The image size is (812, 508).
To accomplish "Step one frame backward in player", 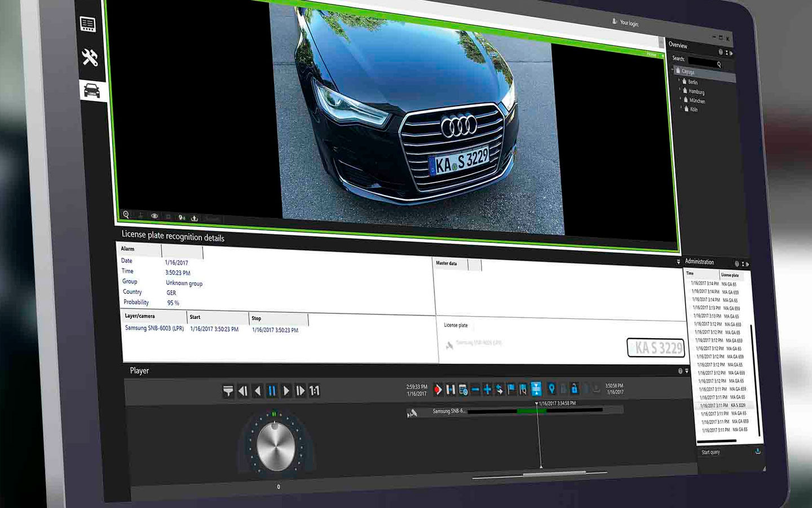I will tap(243, 391).
